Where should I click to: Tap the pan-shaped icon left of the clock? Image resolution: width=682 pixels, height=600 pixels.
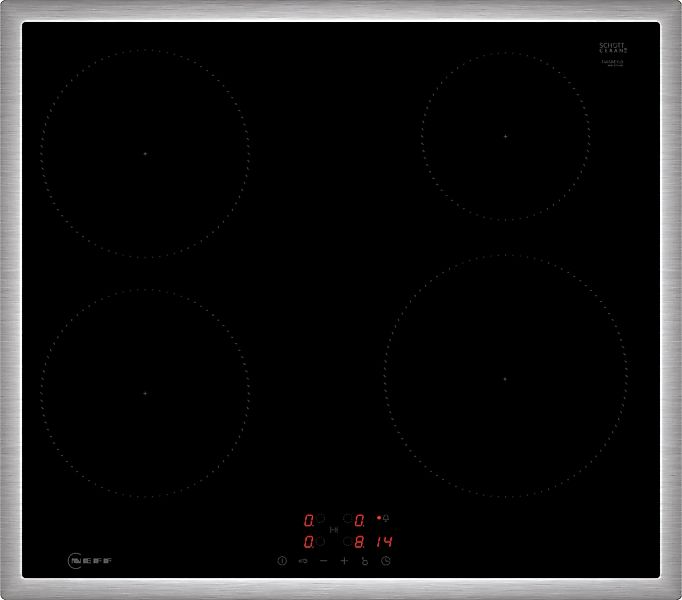(x=364, y=562)
